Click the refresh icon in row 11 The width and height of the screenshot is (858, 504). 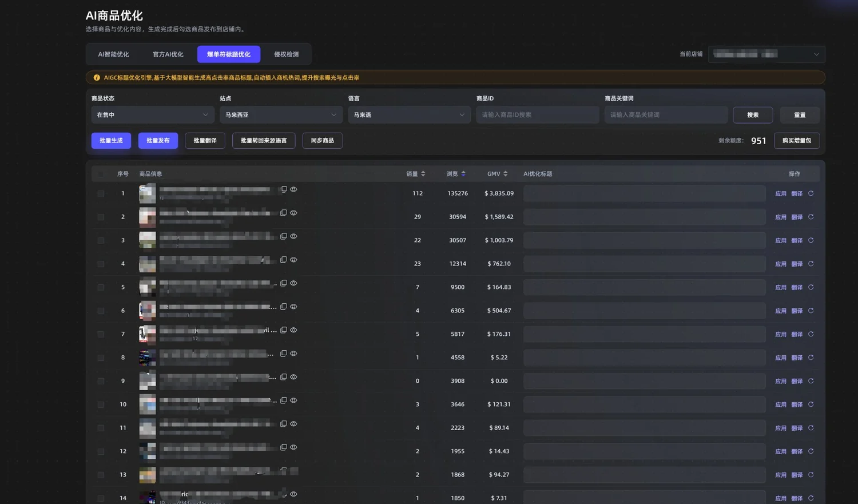(811, 428)
